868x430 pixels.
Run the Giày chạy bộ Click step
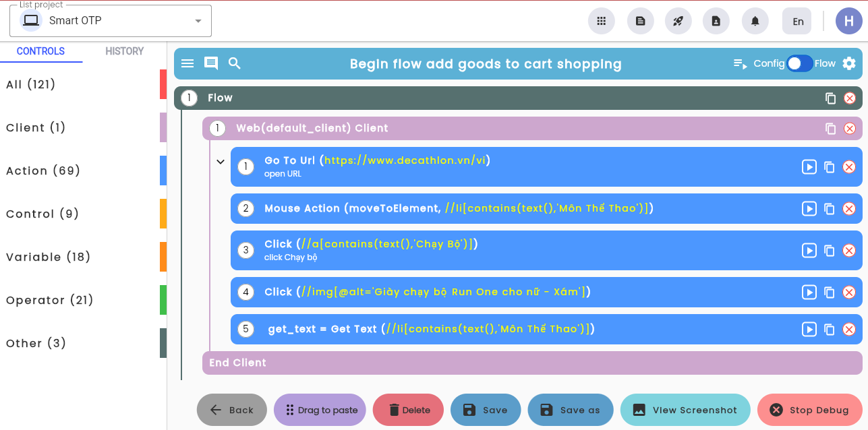coord(809,293)
